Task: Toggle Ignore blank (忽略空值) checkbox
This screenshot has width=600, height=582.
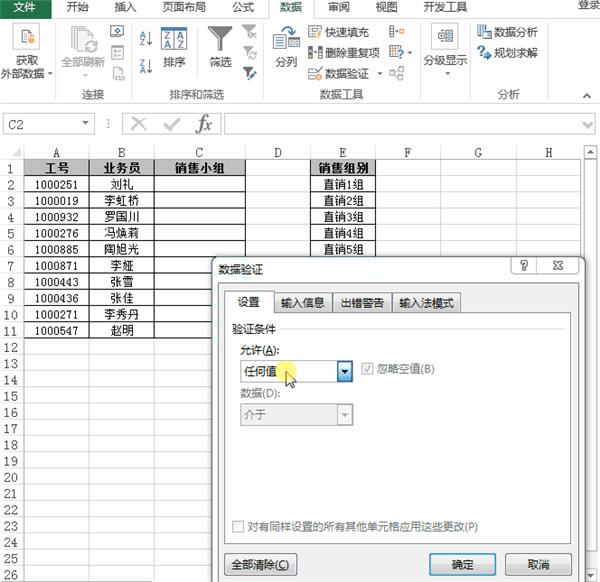Action: (x=367, y=369)
